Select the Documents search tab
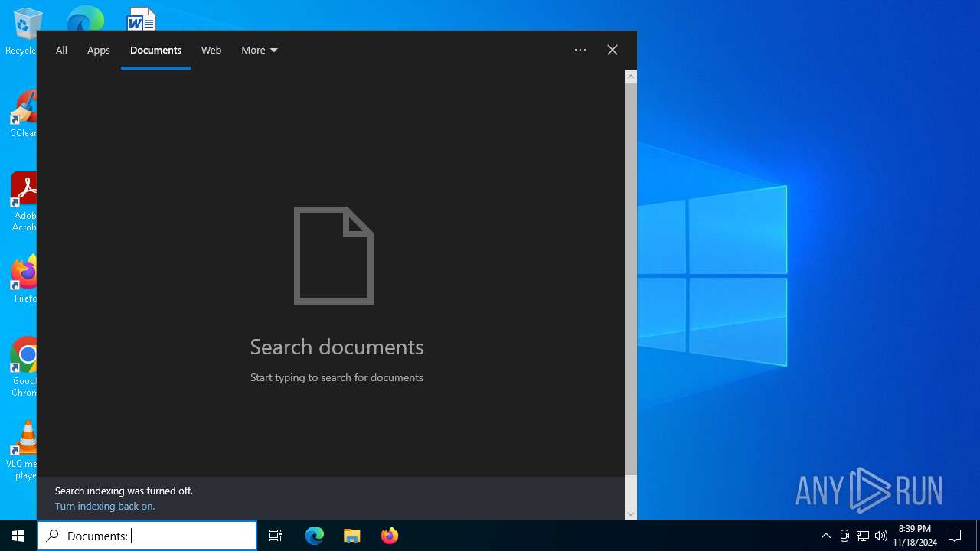The height and width of the screenshot is (551, 980). coord(156,50)
